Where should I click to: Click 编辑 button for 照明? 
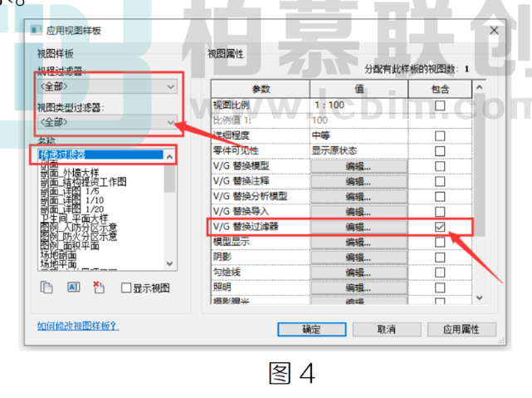coord(359,287)
